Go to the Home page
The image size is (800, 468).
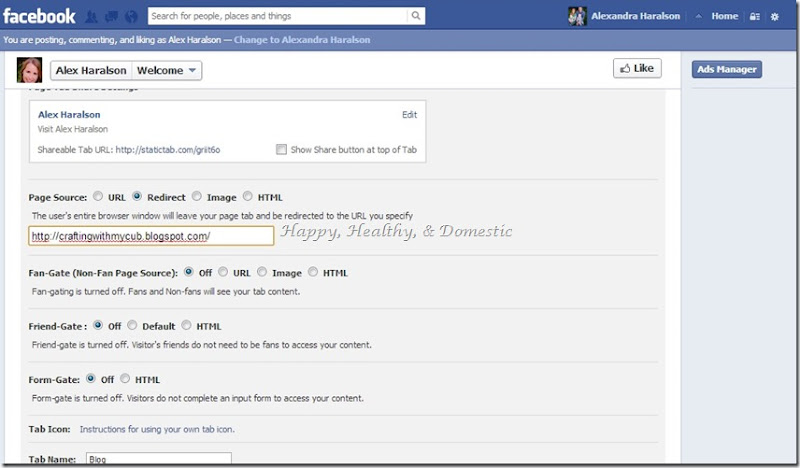[724, 16]
